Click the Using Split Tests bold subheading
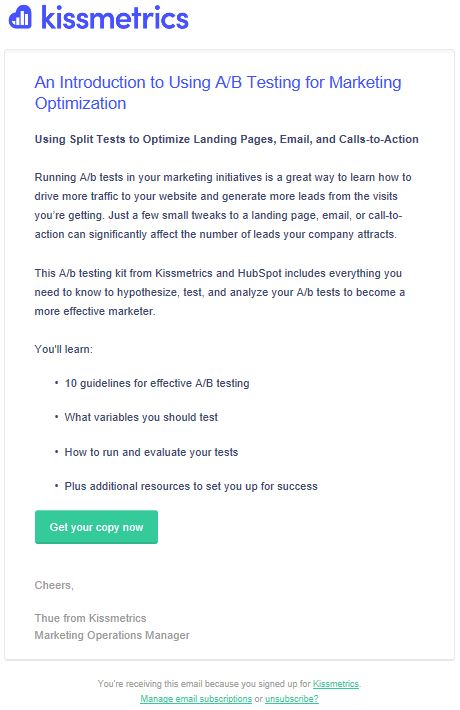Viewport: 460px width, 710px height. 226,139
